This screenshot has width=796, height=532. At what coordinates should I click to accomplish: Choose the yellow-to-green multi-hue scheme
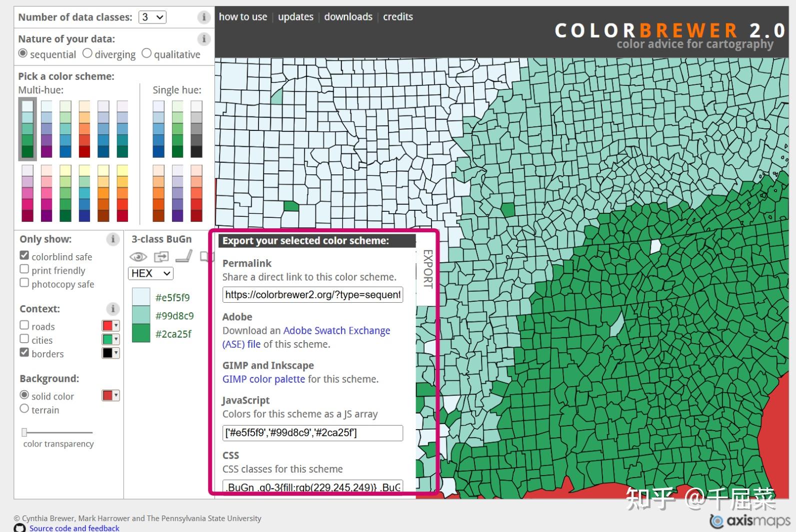[x=65, y=193]
